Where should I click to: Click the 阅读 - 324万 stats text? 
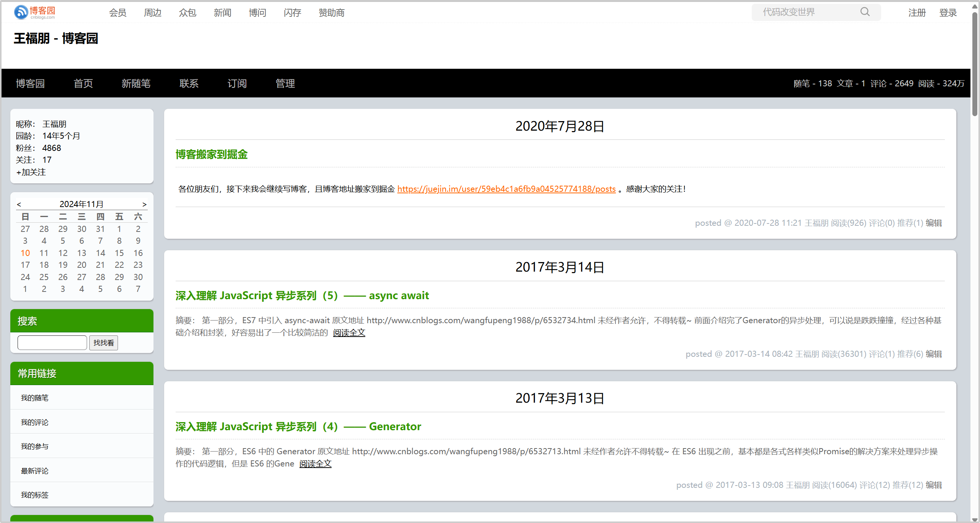point(941,83)
